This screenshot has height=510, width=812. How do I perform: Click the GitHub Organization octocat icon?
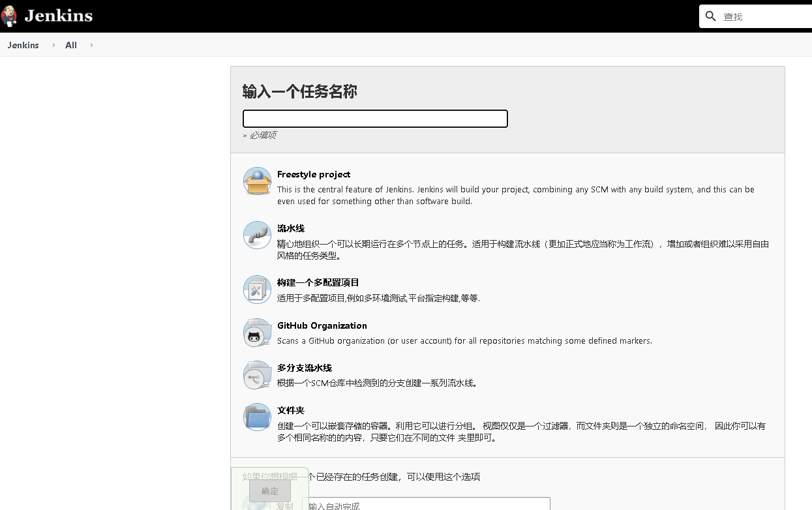click(257, 332)
